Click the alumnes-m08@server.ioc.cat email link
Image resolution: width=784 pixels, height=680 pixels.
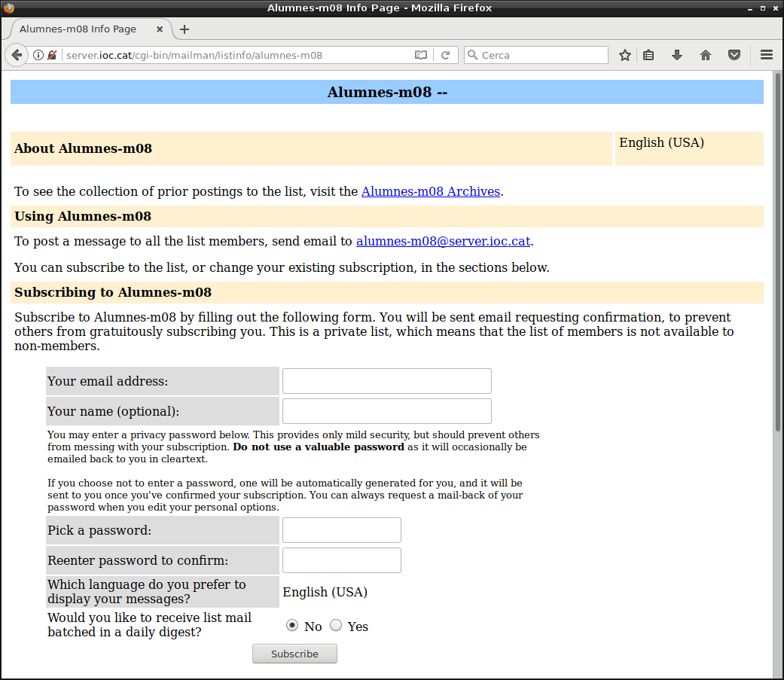(x=443, y=242)
